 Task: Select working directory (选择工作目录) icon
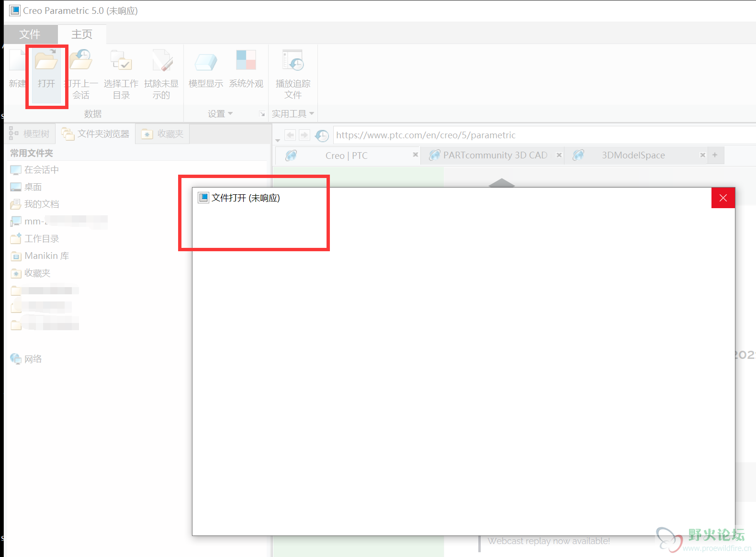coord(121,60)
